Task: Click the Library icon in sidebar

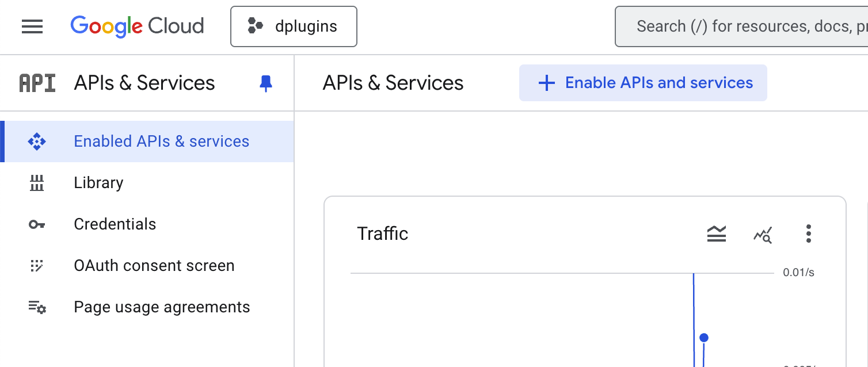Action: pos(37,183)
